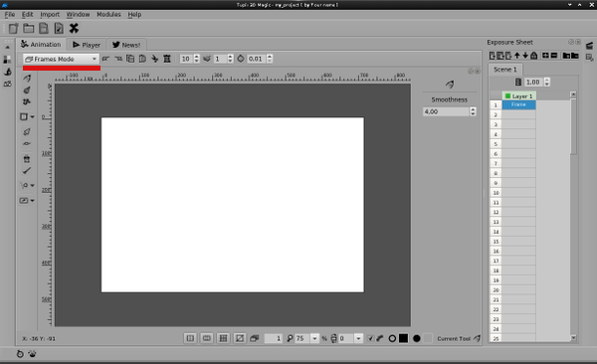597x364 pixels.
Task: Click the copy icon in Animation toolbar
Action: pos(130,59)
